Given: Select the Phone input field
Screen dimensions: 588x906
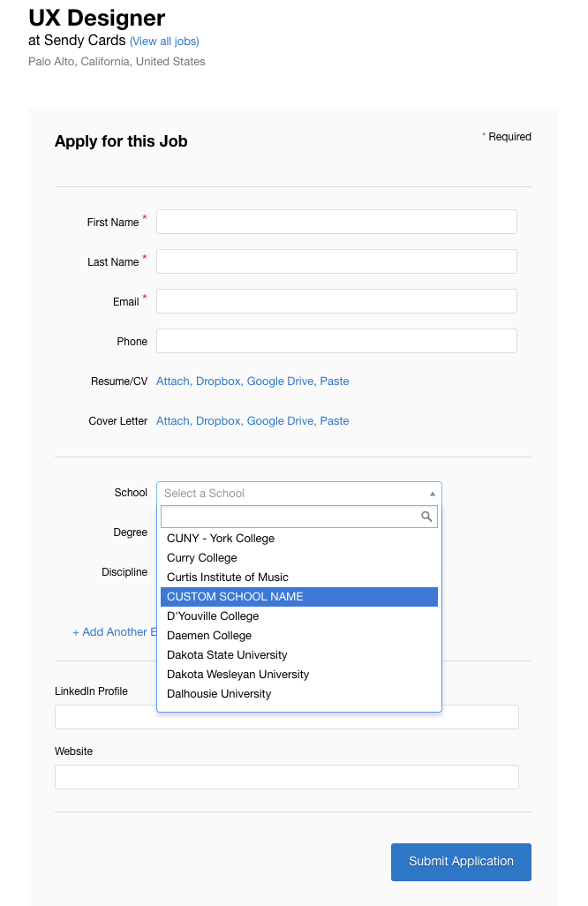Looking at the screenshot, I should pyautogui.click(x=336, y=341).
